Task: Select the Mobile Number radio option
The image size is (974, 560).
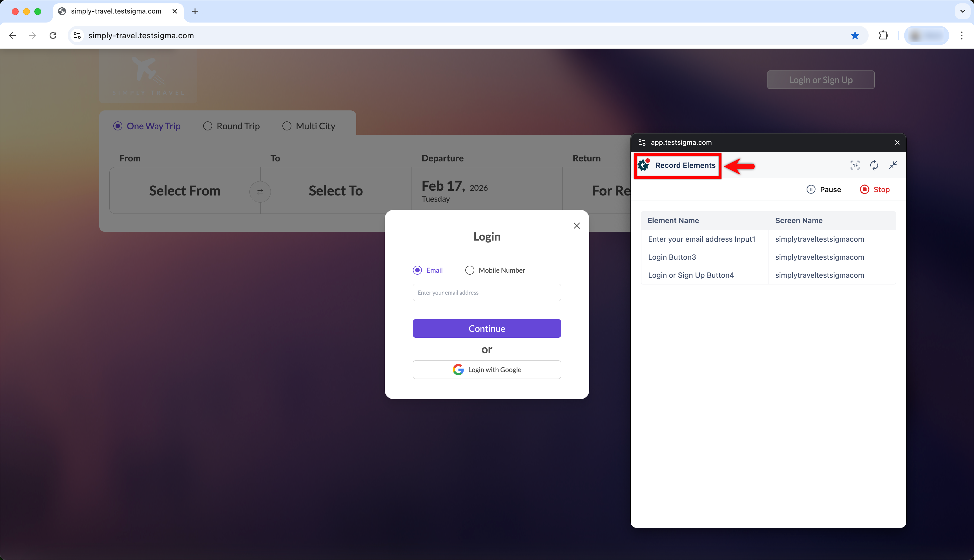Action: 470,270
